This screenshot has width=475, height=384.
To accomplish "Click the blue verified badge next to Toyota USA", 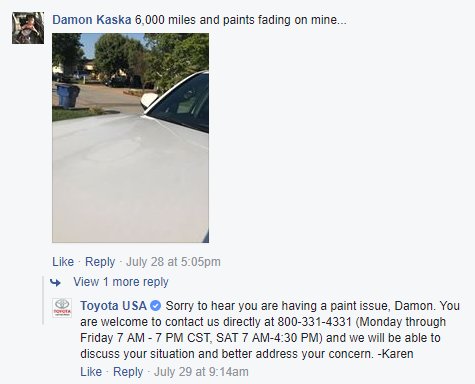I will pyautogui.click(x=156, y=306).
